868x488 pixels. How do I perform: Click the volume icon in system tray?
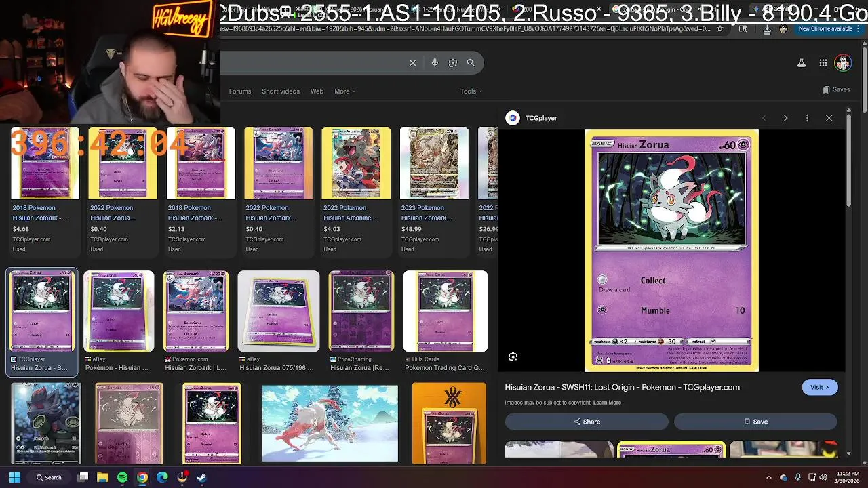(823, 477)
